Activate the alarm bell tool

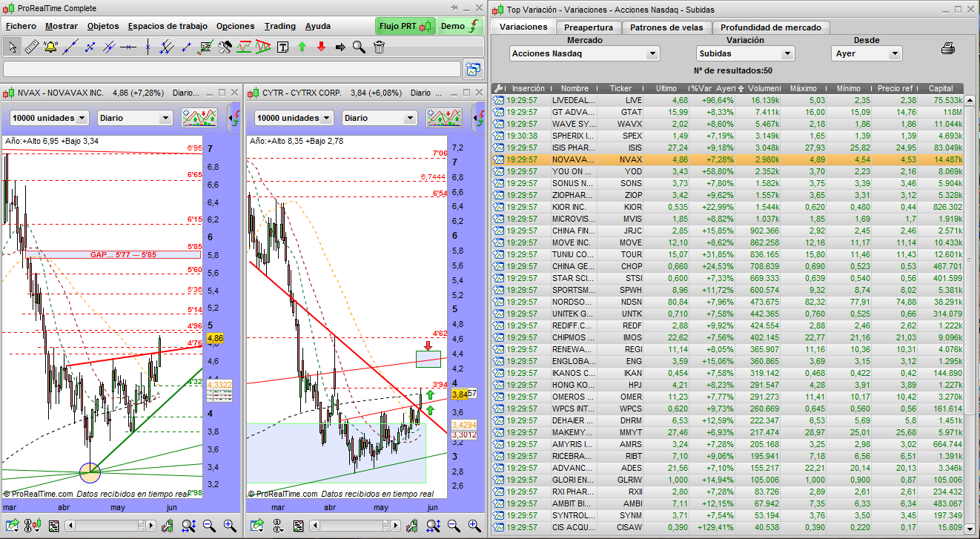50,47
